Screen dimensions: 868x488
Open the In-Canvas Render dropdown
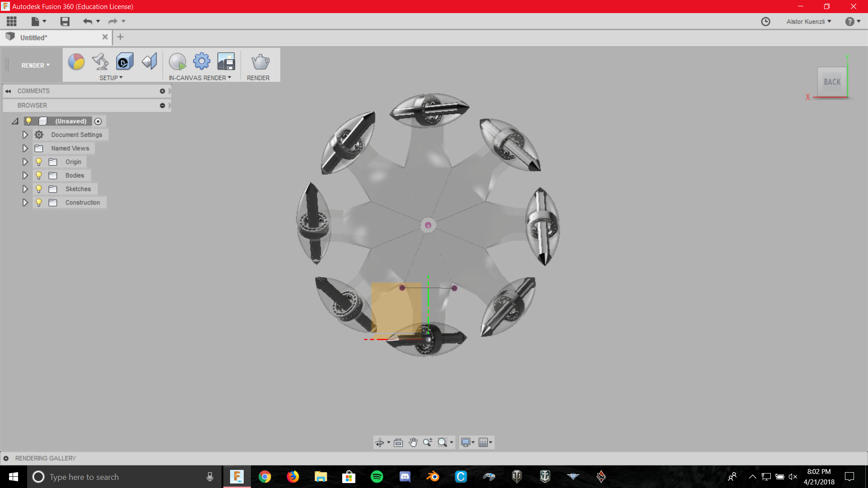[200, 78]
